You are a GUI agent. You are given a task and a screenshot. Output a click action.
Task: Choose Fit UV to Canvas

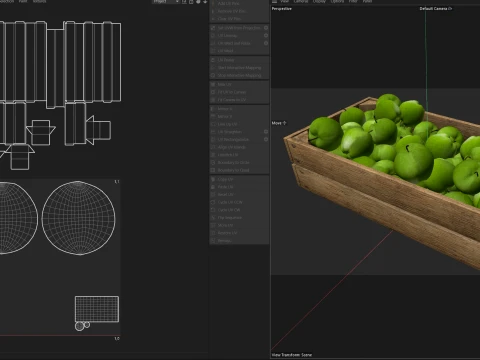pyautogui.click(x=239, y=92)
